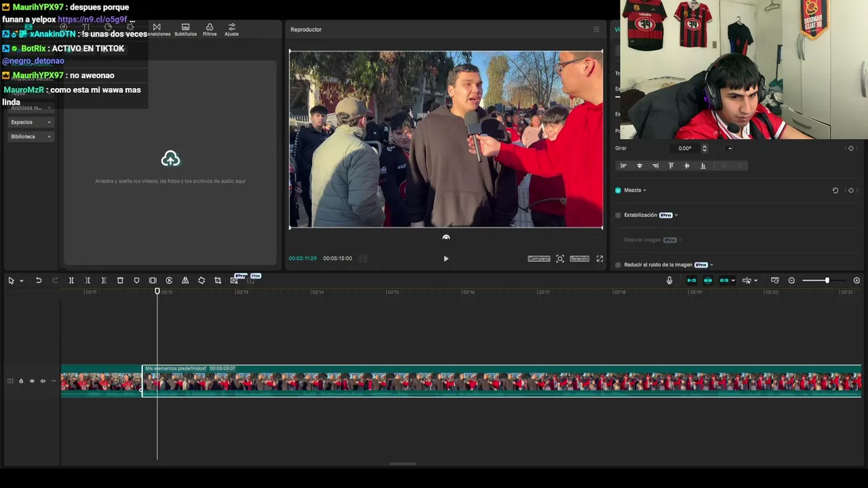The image size is (868, 488).
Task: Undo the last edit
Action: coord(39,281)
